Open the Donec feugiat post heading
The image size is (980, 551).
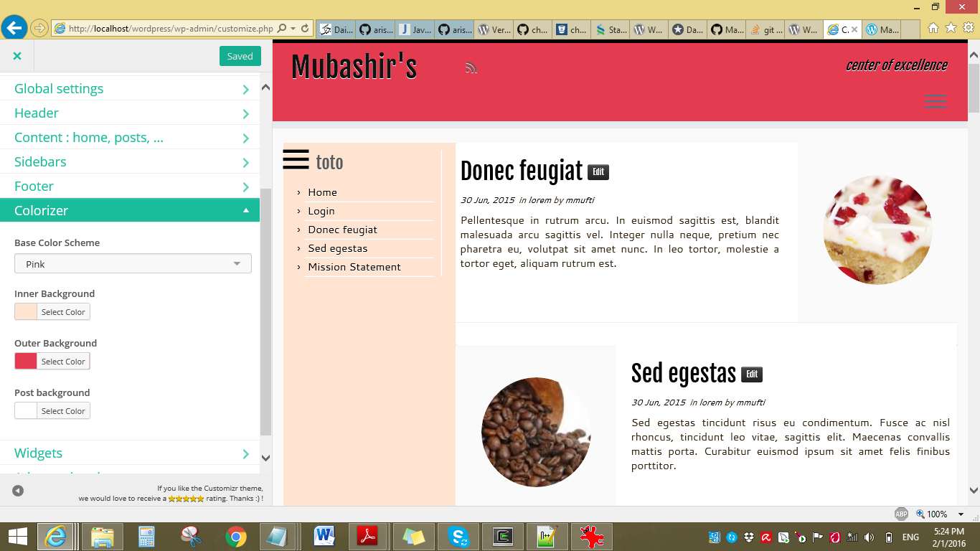[x=522, y=171]
